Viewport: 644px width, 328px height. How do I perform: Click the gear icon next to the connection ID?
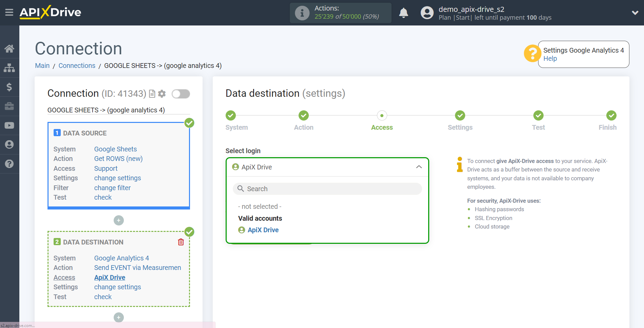(162, 94)
